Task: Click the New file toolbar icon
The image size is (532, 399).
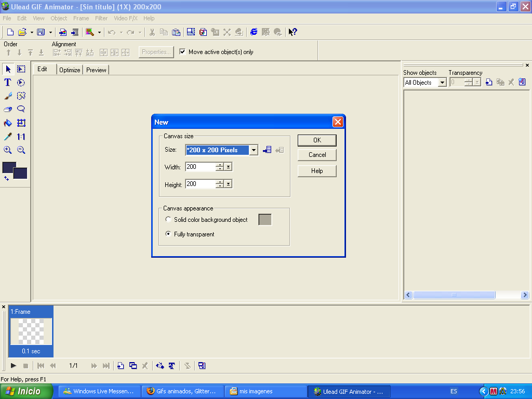Action: point(10,32)
